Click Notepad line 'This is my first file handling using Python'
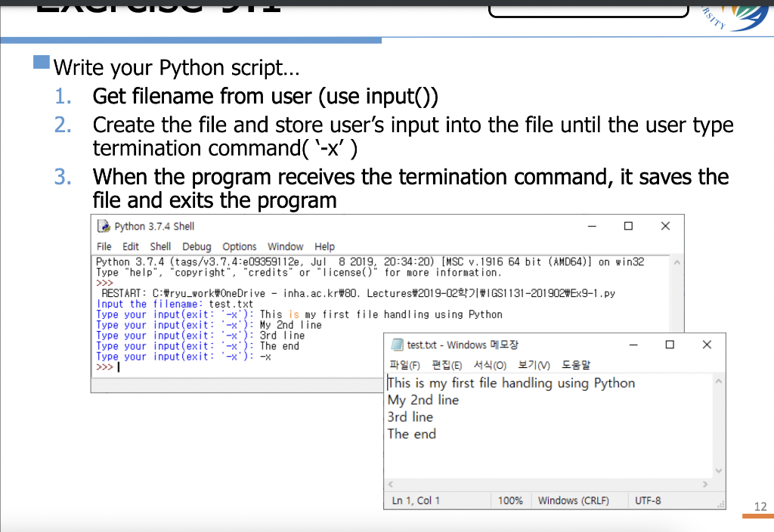The height and width of the screenshot is (532, 774). point(511,383)
